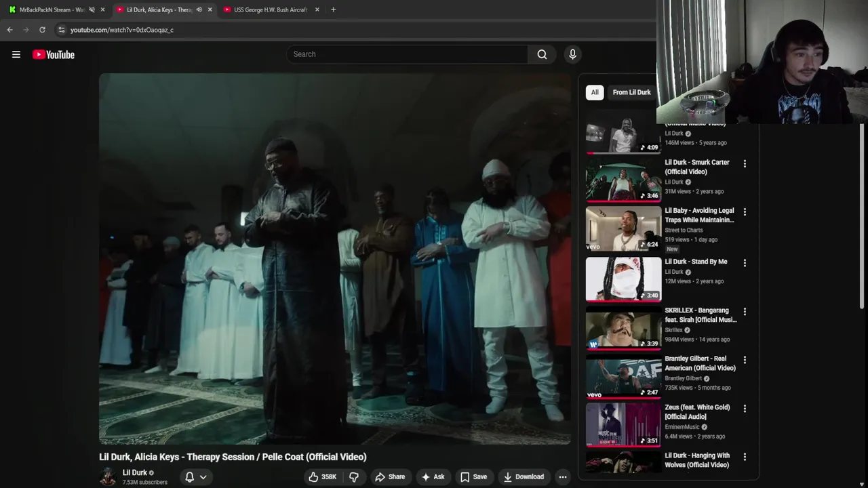
Task: Open Lil Baby Avoiding Legal Traps thumbnail
Action: click(x=623, y=229)
